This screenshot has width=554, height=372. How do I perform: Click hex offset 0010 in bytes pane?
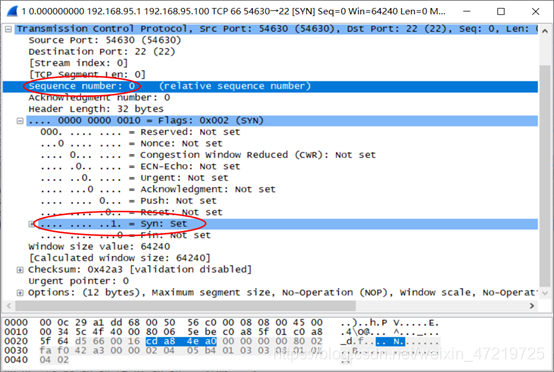pos(16,332)
